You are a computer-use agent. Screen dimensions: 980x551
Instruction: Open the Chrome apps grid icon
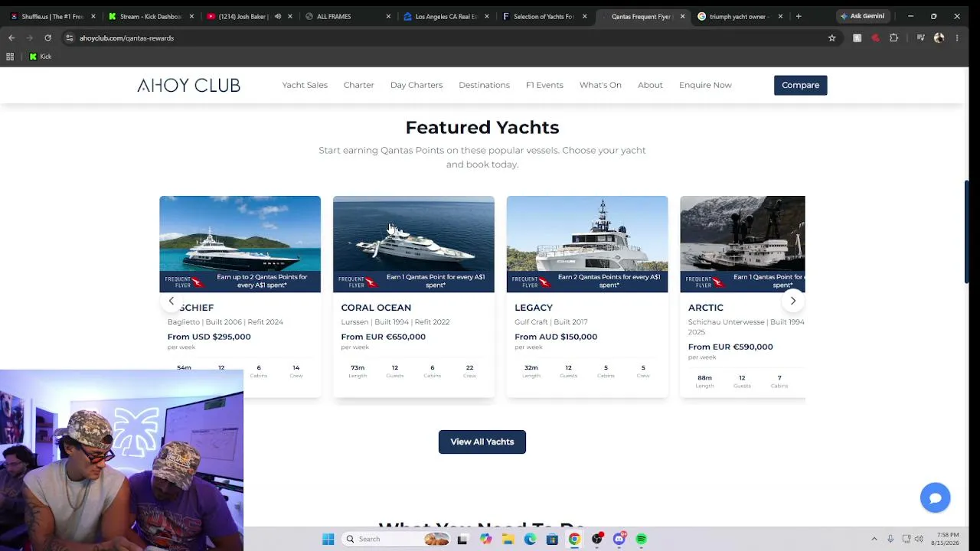10,57
